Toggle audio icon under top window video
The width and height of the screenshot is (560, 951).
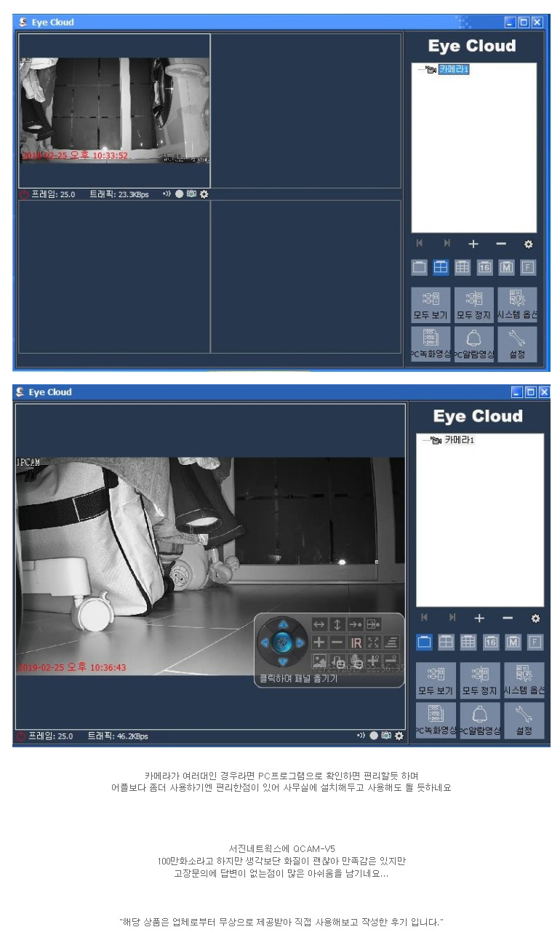point(167,194)
